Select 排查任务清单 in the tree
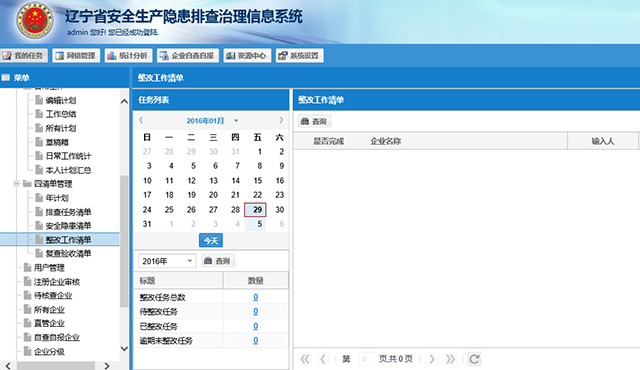This screenshot has height=370, width=640. pyautogui.click(x=68, y=212)
